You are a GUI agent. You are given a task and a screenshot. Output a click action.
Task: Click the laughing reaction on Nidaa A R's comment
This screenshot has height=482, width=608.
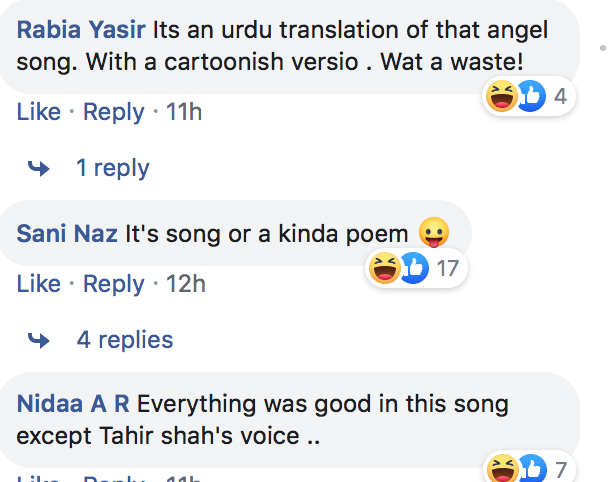[503, 468]
